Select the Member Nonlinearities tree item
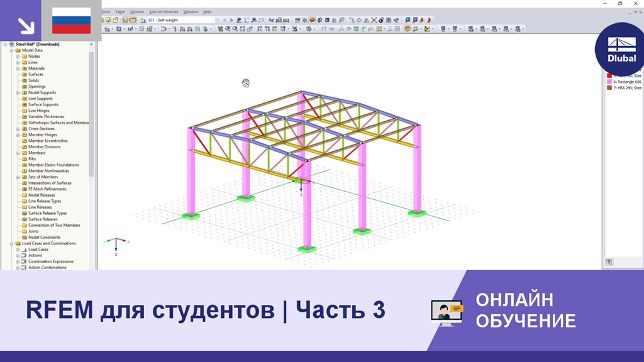Screen dimensions: 644x362 point(48,171)
